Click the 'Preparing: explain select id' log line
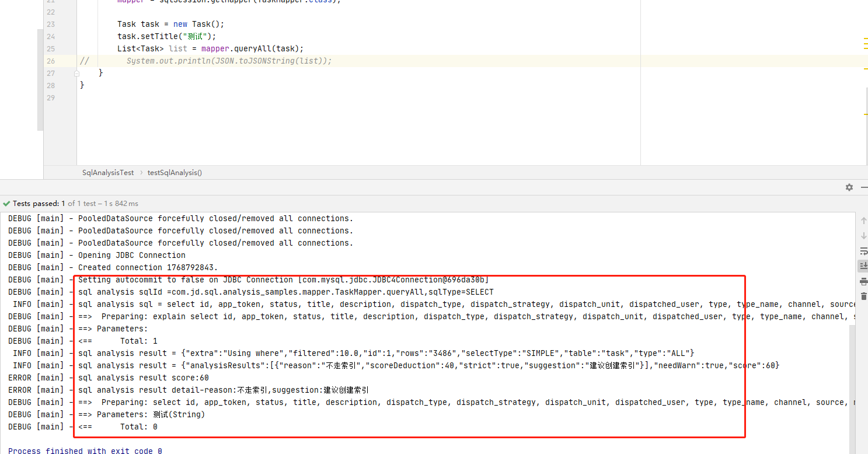868x454 pixels. click(x=432, y=316)
